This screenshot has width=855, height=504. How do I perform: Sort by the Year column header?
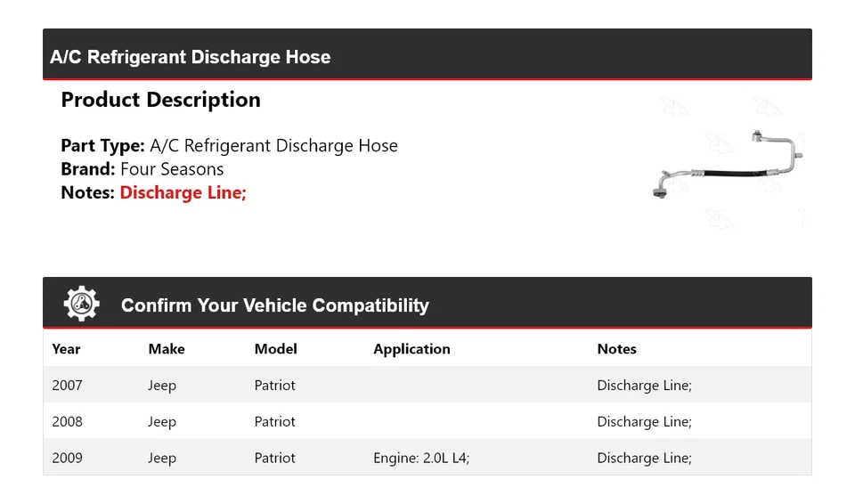(66, 349)
